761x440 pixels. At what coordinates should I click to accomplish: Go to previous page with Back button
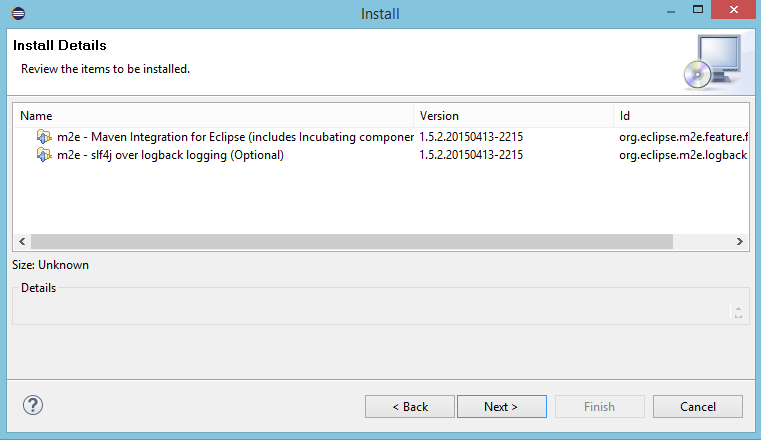pos(410,407)
